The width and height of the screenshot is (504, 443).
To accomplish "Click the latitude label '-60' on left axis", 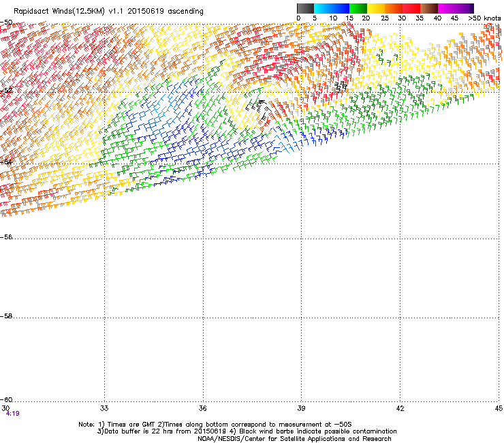I will coord(6,400).
